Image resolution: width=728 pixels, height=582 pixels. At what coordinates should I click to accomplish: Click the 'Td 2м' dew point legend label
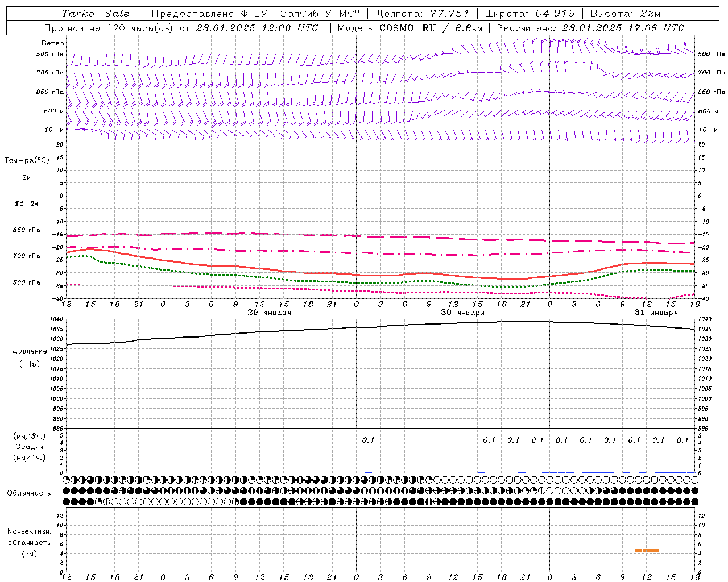(x=27, y=203)
